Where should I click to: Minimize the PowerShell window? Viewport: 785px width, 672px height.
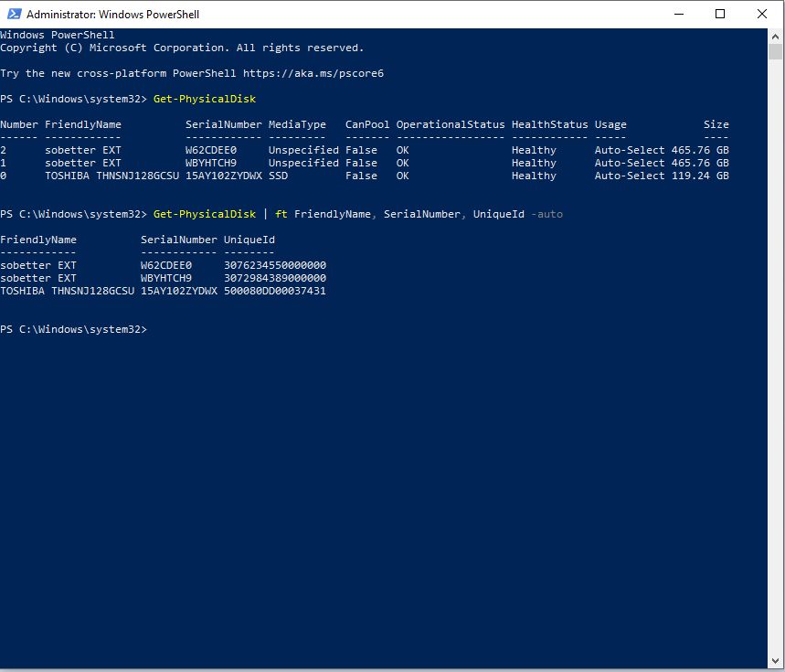pos(678,15)
